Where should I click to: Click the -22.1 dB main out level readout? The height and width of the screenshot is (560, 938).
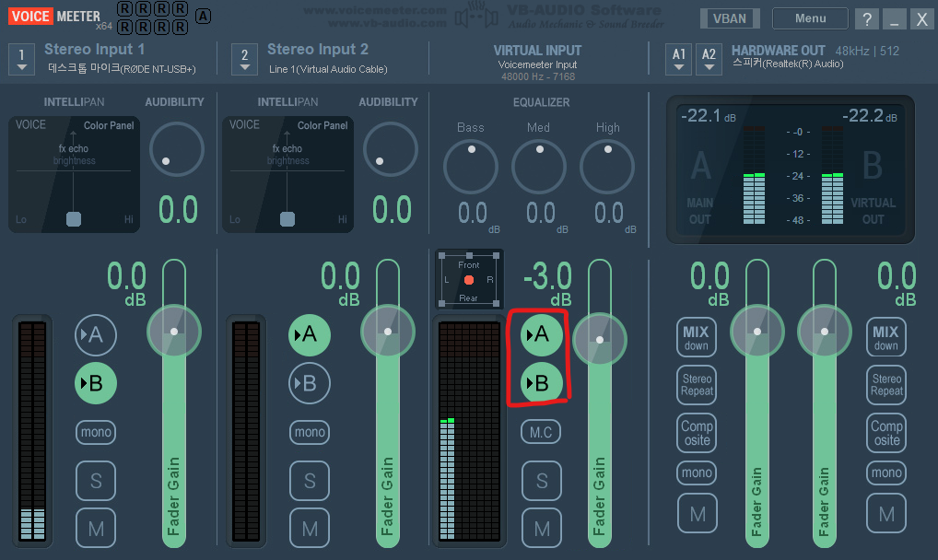point(709,115)
